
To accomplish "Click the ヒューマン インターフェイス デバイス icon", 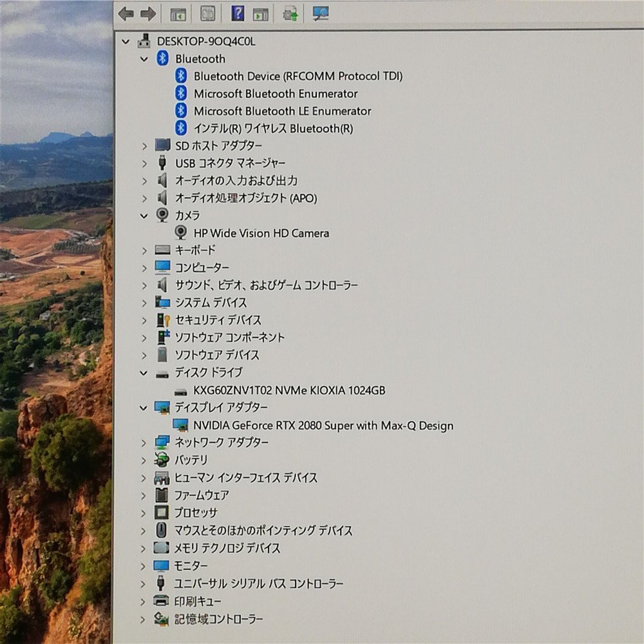I will pos(162,478).
